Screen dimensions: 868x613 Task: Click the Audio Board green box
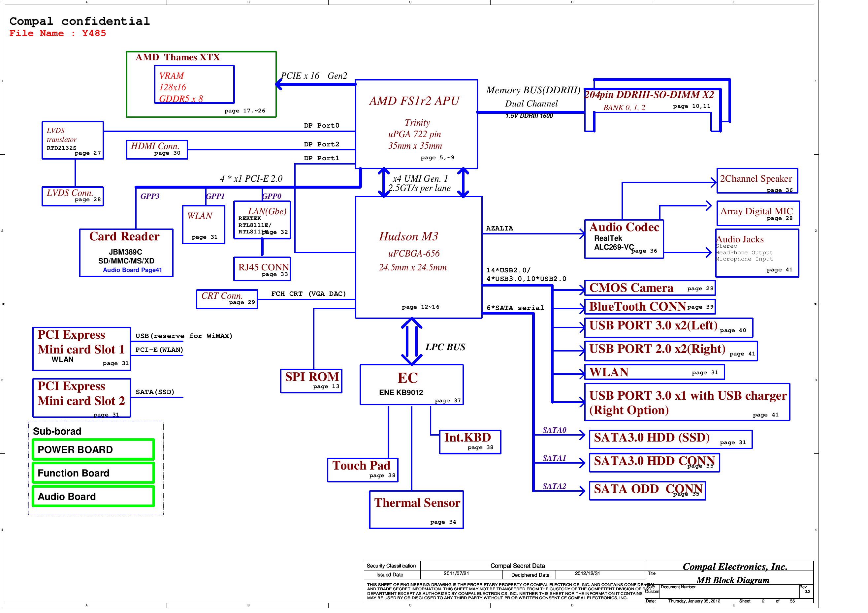tap(93, 497)
